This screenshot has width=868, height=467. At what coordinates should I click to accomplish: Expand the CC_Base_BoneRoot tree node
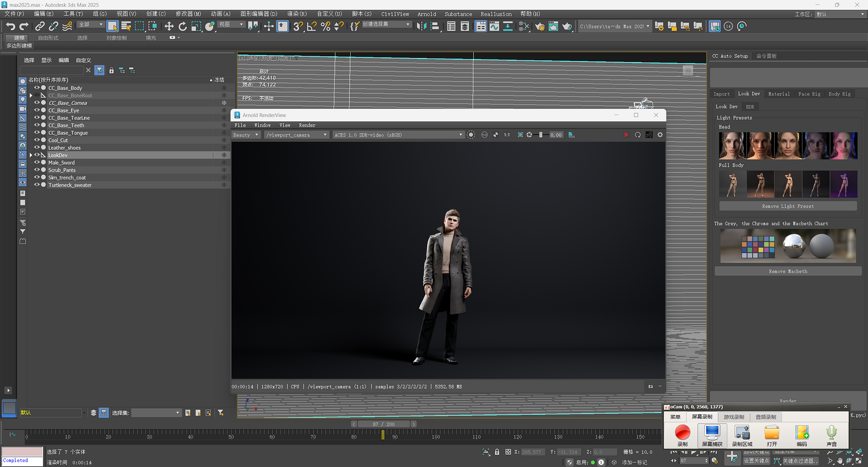click(31, 95)
